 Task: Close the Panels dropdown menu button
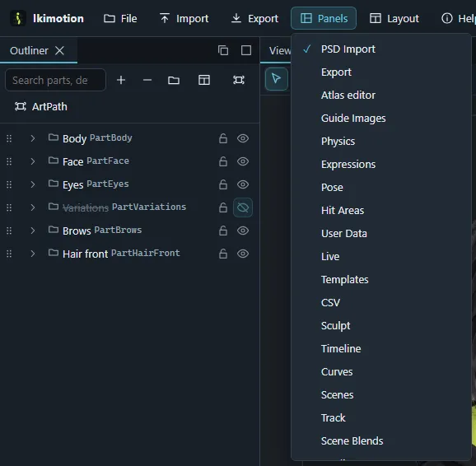pos(324,18)
